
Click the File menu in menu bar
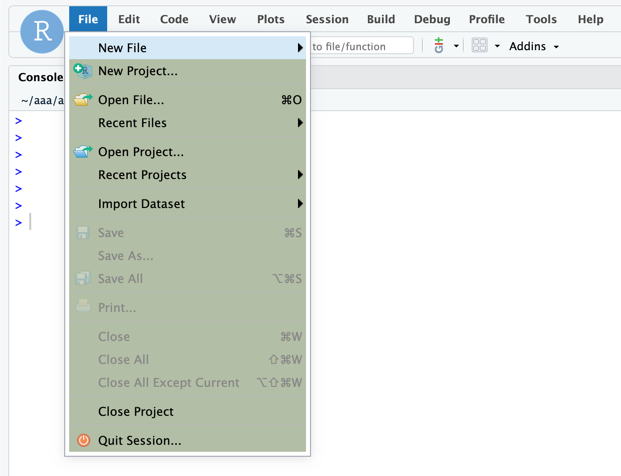(x=88, y=19)
